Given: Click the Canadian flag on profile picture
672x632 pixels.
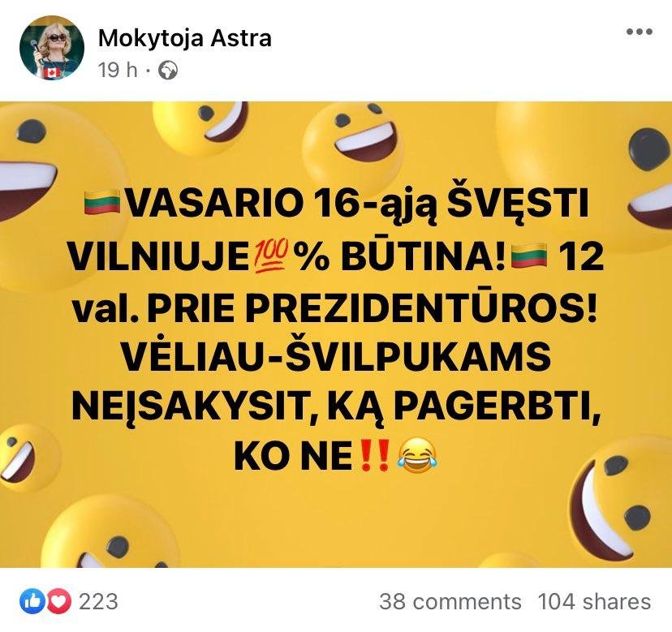Looking at the screenshot, I should [52, 72].
